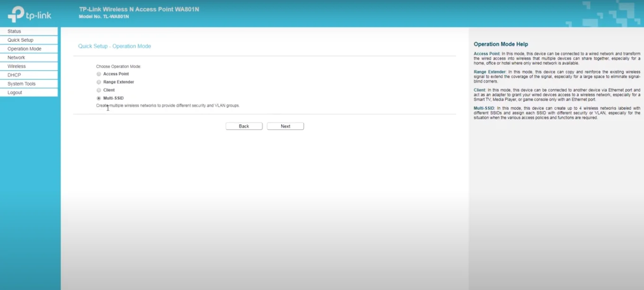
Task: Navigate to the Wireless menu
Action: pyautogui.click(x=17, y=66)
